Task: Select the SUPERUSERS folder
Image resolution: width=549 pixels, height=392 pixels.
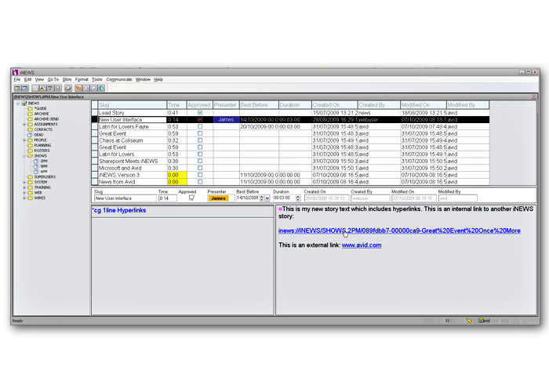Action: point(42,176)
